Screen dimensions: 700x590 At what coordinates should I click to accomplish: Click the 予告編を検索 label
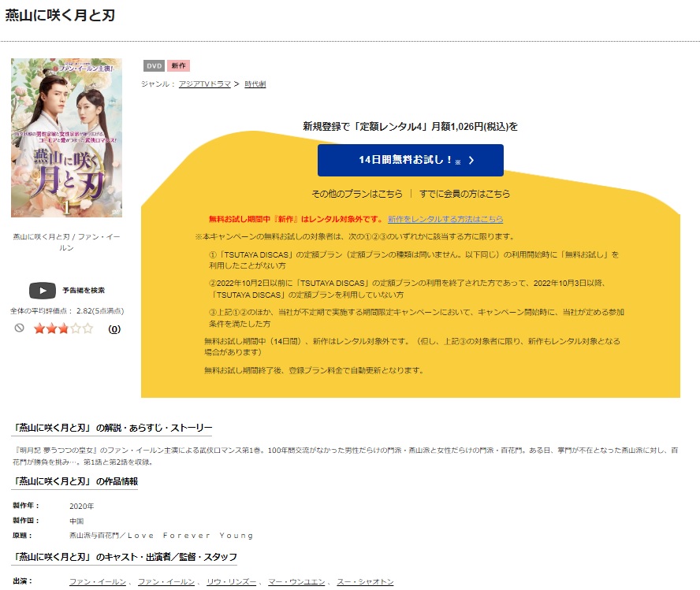point(84,291)
